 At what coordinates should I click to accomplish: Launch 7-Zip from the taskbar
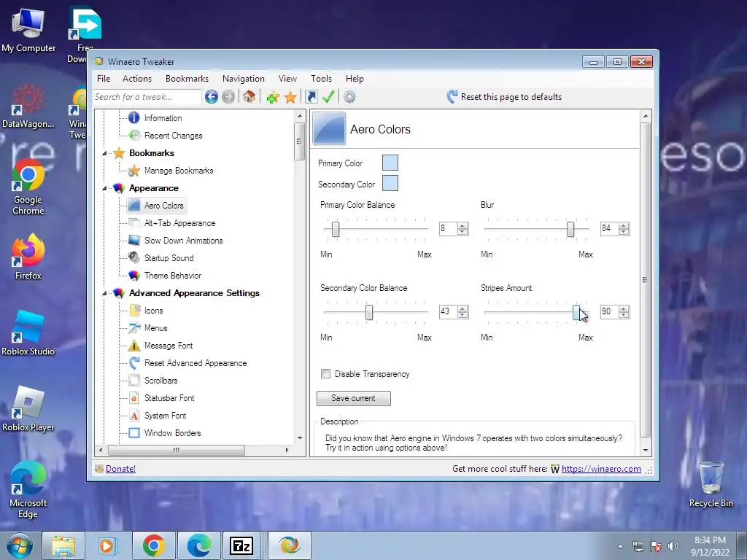(241, 545)
